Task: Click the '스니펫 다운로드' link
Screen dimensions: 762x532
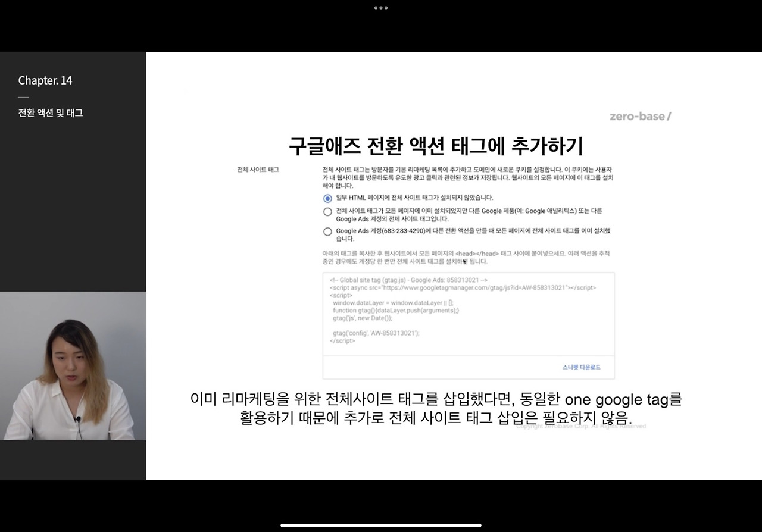Action: click(x=581, y=367)
